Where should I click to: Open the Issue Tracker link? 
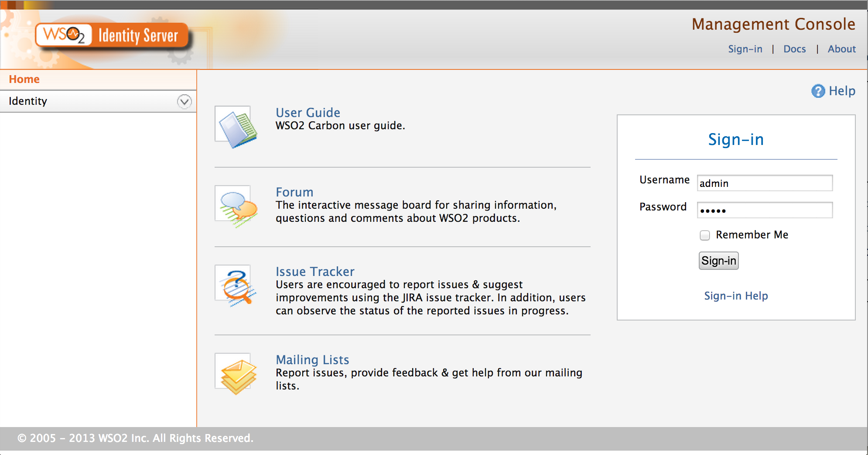[x=315, y=272]
